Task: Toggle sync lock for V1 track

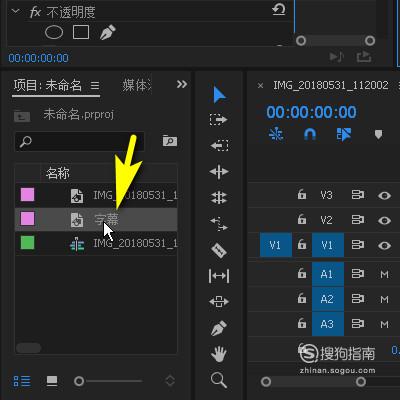Action: (x=358, y=245)
